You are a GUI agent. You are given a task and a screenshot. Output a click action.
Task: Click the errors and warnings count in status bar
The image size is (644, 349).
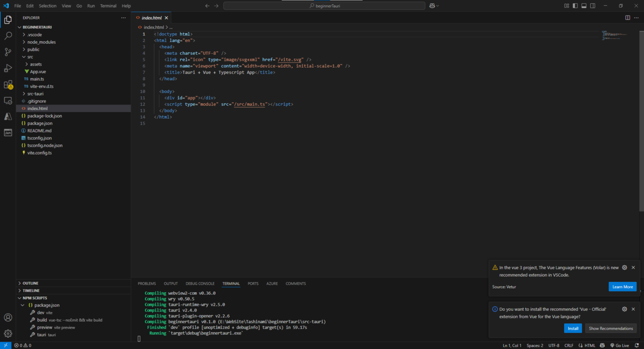[x=23, y=345]
